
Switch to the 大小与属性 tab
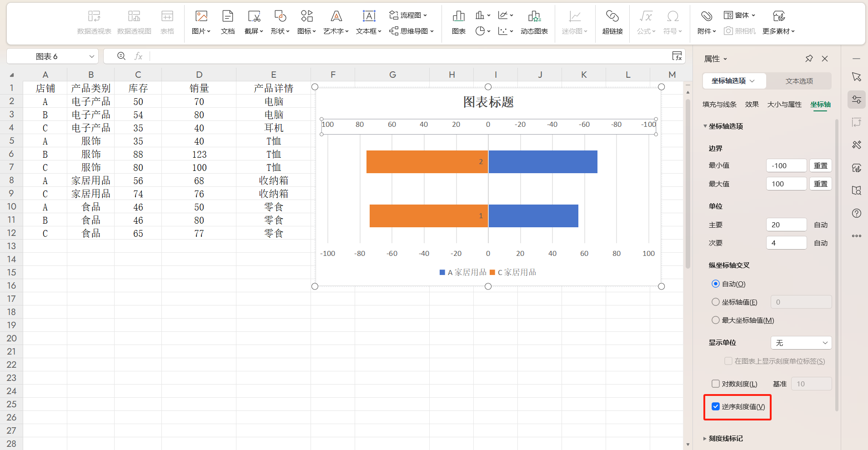pos(784,104)
